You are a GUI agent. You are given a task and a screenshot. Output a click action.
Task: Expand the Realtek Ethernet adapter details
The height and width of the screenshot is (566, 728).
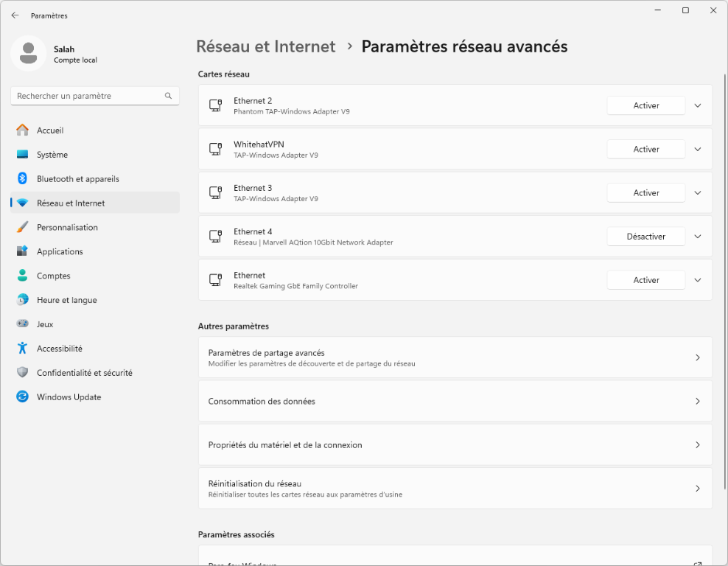697,280
